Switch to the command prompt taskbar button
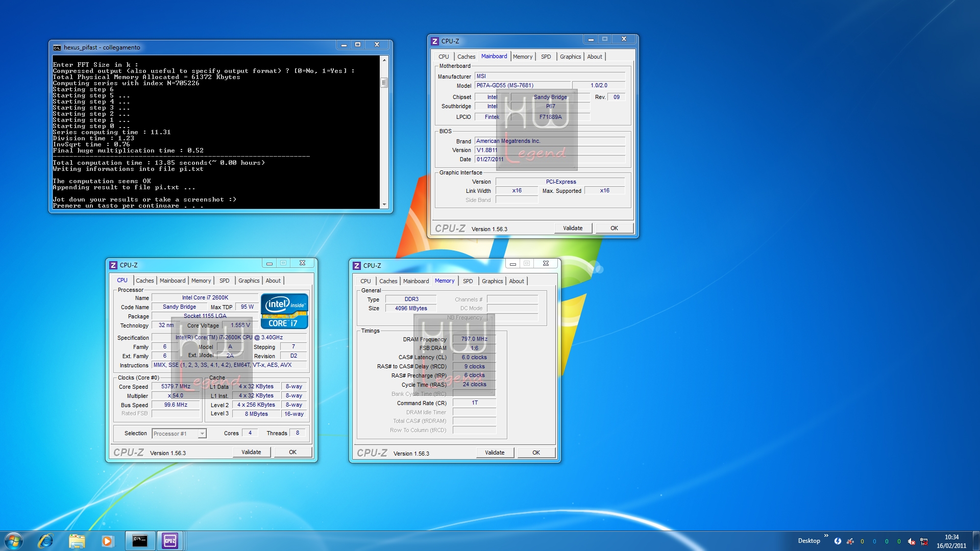The width and height of the screenshot is (980, 551). 140,541
